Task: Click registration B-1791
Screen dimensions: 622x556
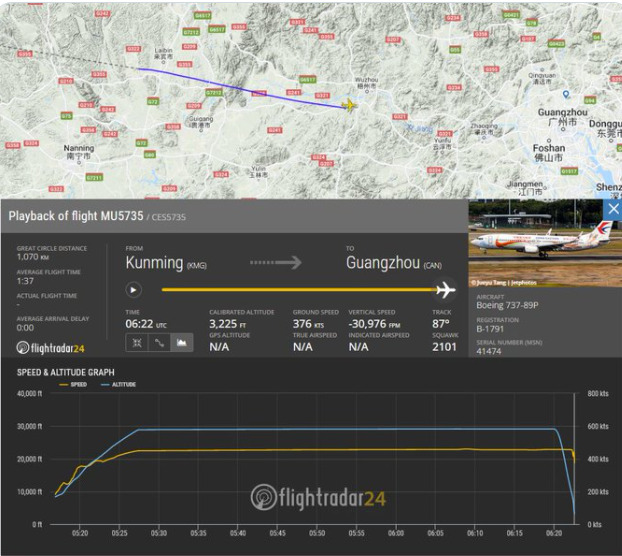Action: (490, 329)
